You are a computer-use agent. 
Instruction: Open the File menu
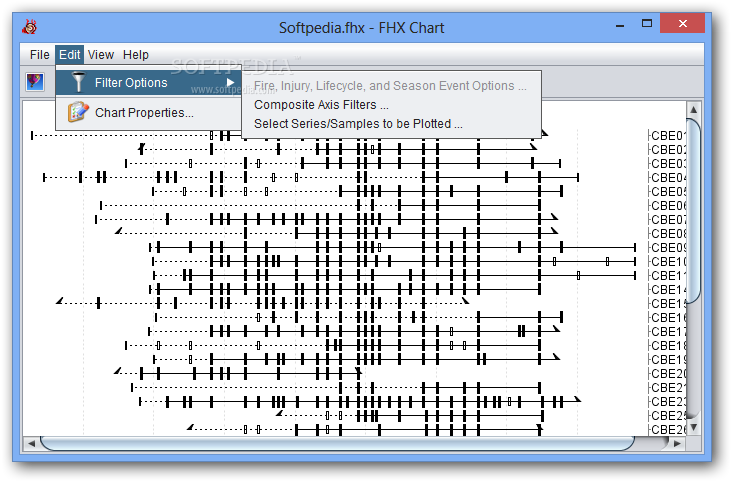(39, 55)
